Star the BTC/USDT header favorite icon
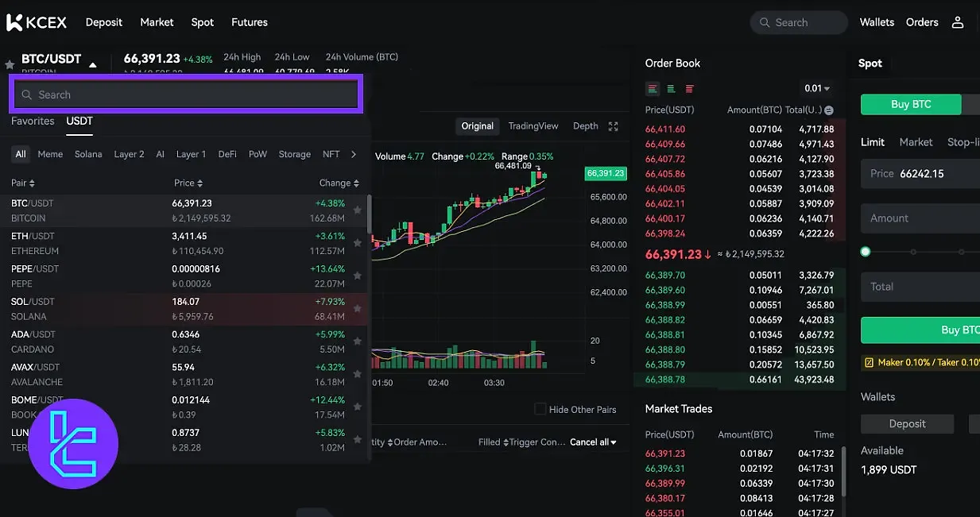 coord(10,64)
